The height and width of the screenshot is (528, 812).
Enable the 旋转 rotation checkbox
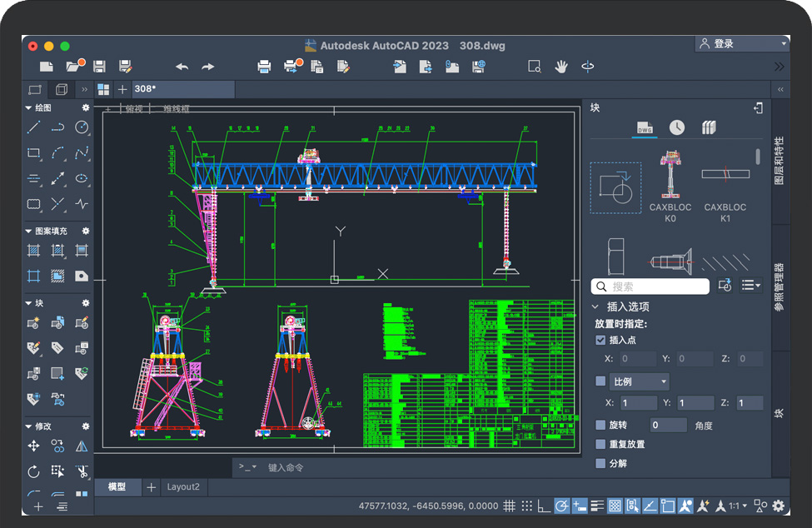[x=600, y=425]
